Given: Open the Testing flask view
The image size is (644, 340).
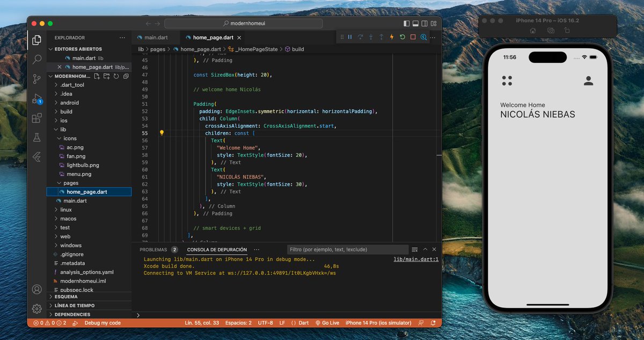Looking at the screenshot, I should [x=36, y=138].
